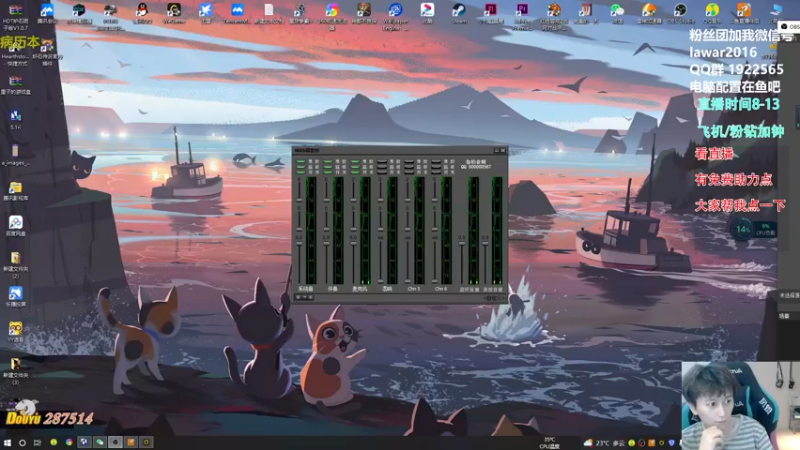Click the 混响 channel label

[387, 289]
